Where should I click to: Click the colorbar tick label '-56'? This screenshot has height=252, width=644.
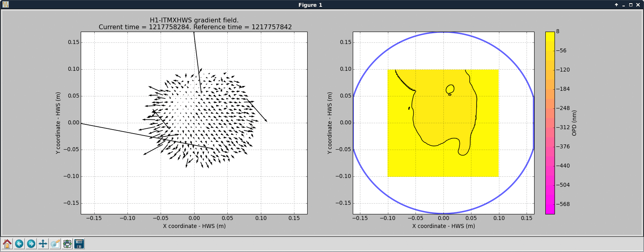tap(561, 50)
